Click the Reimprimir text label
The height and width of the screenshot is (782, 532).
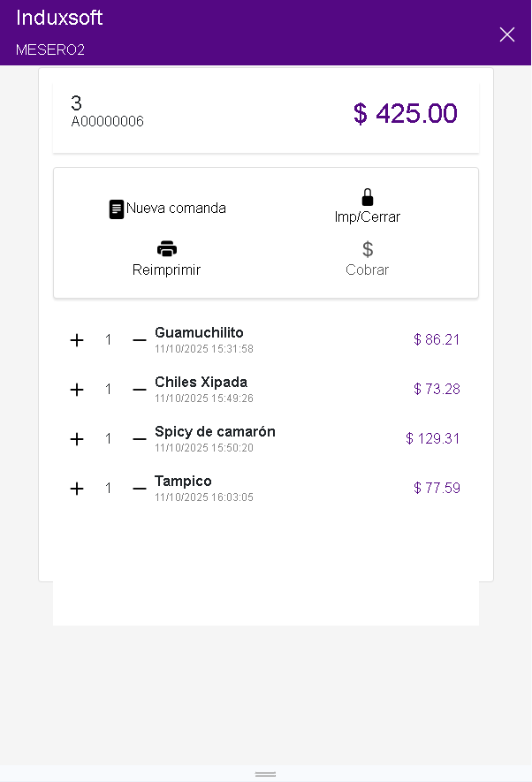[x=166, y=270]
